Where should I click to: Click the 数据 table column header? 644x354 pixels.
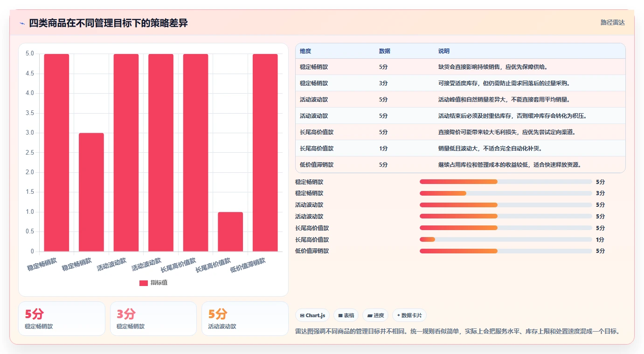click(385, 51)
